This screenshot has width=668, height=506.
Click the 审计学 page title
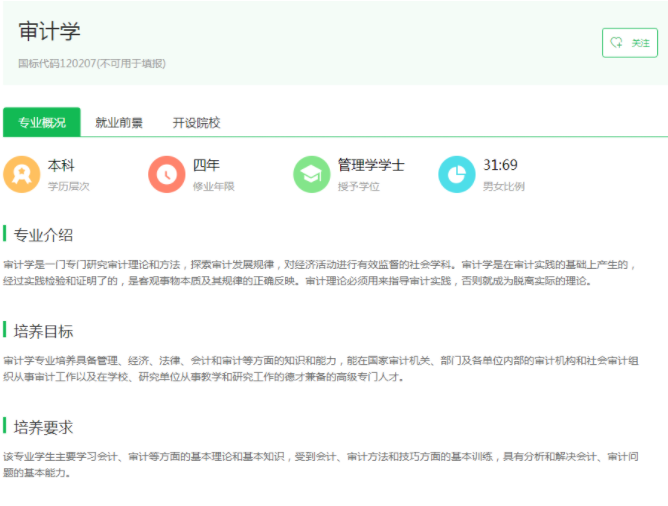tap(49, 32)
